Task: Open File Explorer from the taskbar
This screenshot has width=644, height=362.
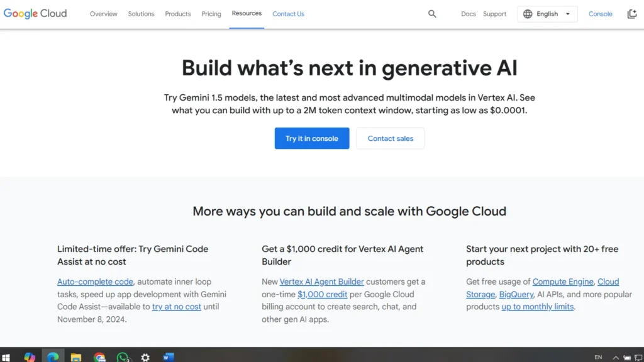Action: (x=76, y=358)
